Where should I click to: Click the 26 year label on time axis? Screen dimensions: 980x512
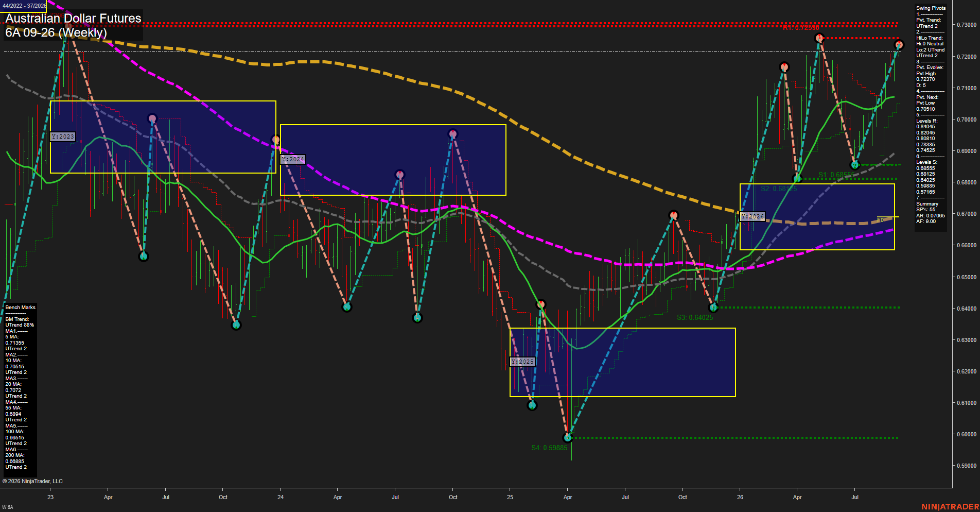coord(740,497)
